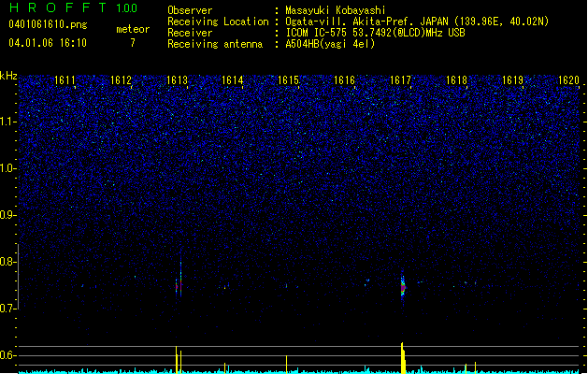The image size is (588, 374).
Task: Click the 1613 time axis marker
Action: click(177, 80)
